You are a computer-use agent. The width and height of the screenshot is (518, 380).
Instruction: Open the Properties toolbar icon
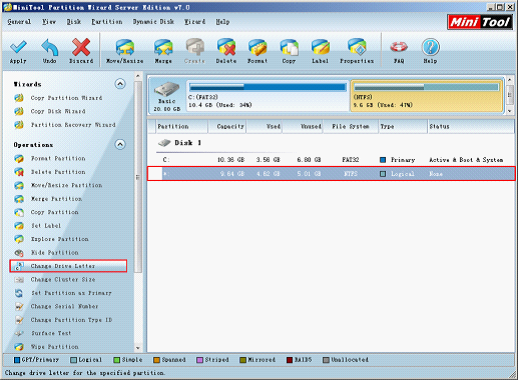point(357,47)
